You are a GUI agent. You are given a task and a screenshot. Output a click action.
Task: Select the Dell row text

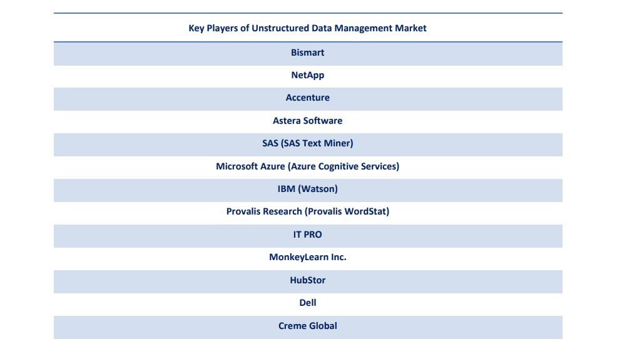[x=308, y=303]
